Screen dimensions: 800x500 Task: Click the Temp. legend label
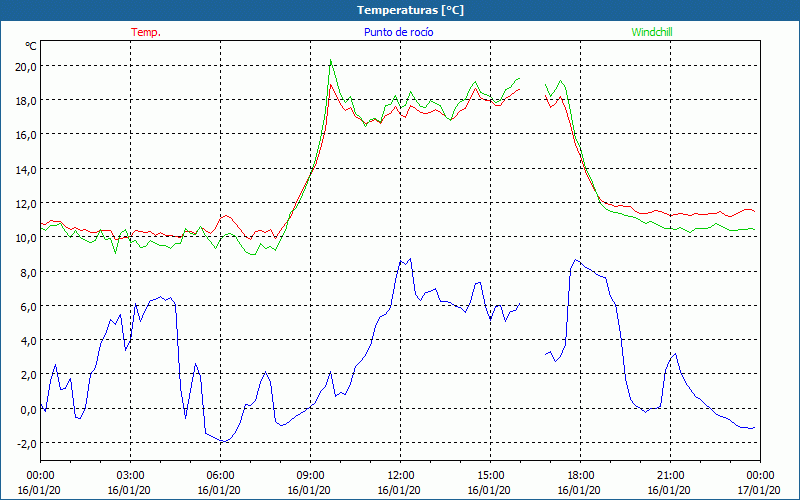pos(146,32)
